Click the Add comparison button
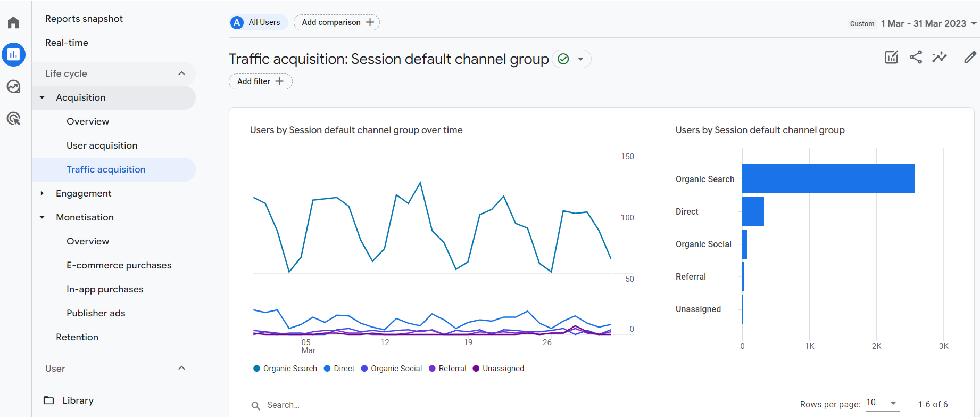The height and width of the screenshot is (417, 980). 337,22
